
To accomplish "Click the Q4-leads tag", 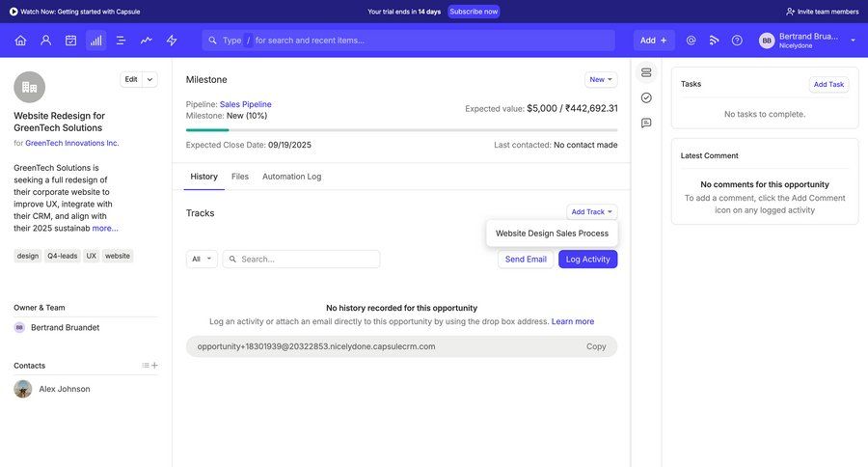I will point(63,256).
